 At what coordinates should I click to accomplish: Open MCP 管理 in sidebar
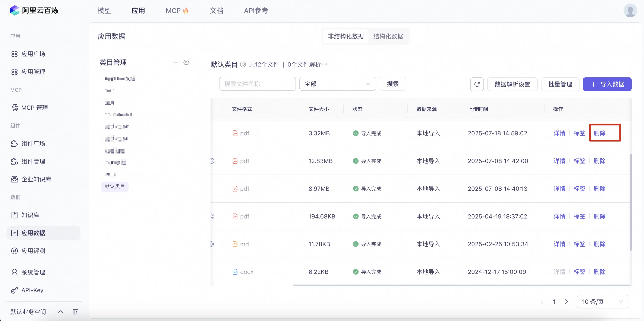35,108
